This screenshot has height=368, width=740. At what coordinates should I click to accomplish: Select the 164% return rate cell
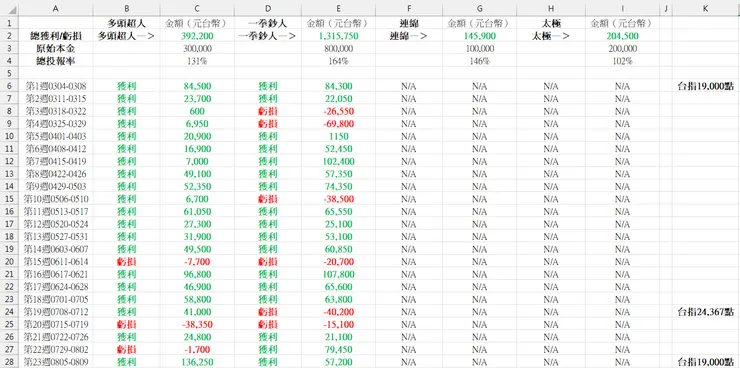pyautogui.click(x=338, y=61)
